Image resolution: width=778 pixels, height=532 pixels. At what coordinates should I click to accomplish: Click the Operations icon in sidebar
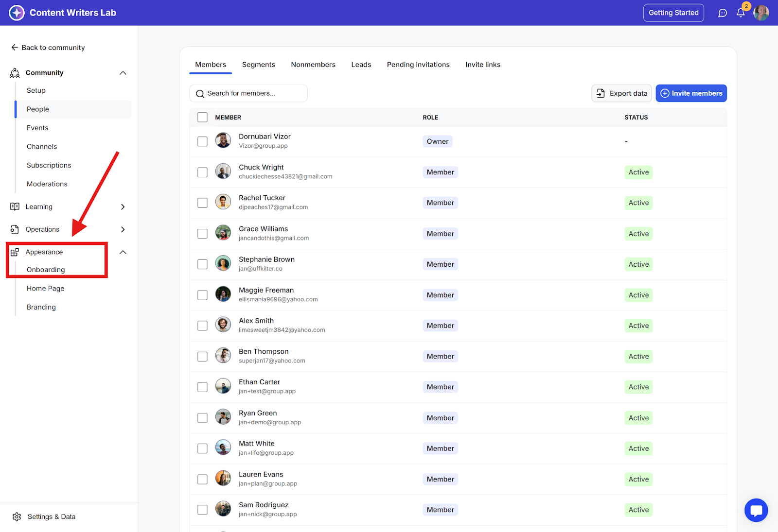[x=15, y=229]
